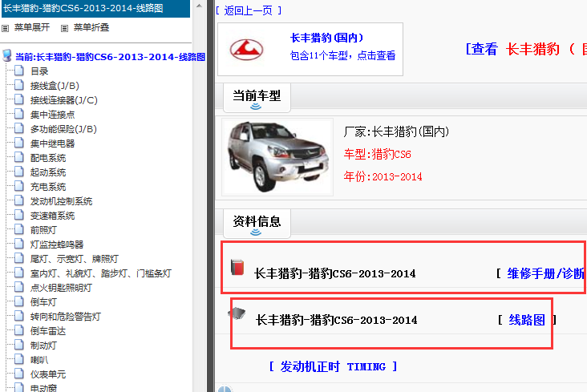Screen dimensions: 587x392
Task: Select the 当前车型 tab
Action: click(257, 98)
